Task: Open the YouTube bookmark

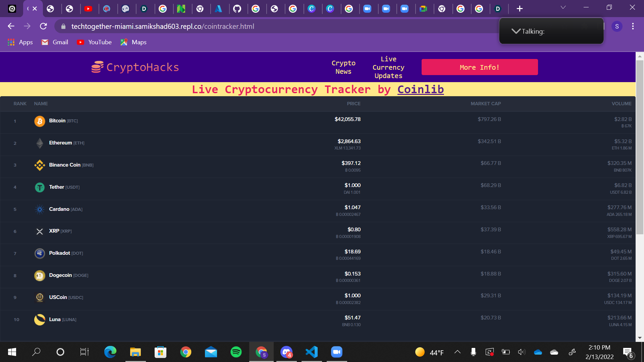Action: (95, 42)
